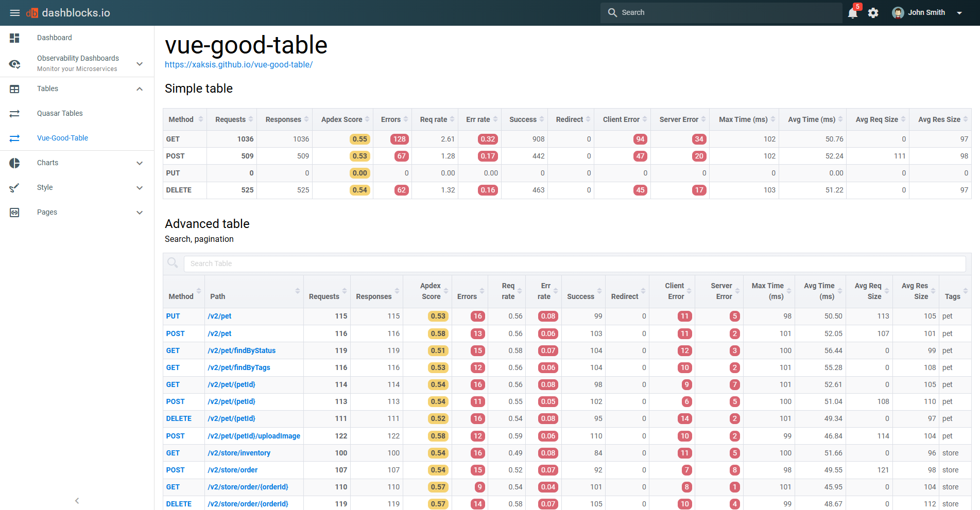The height and width of the screenshot is (510, 980).
Task: Expand the Style section chevron
Action: [x=140, y=188]
